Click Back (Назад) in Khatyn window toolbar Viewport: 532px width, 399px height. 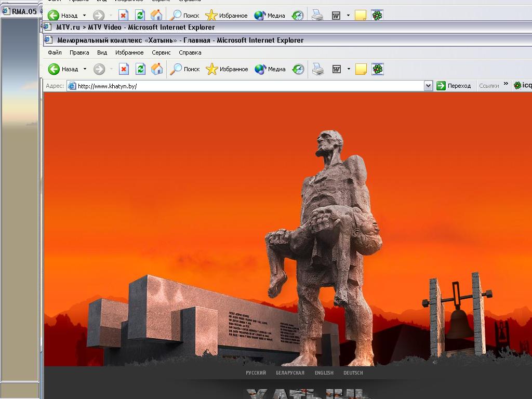point(63,69)
